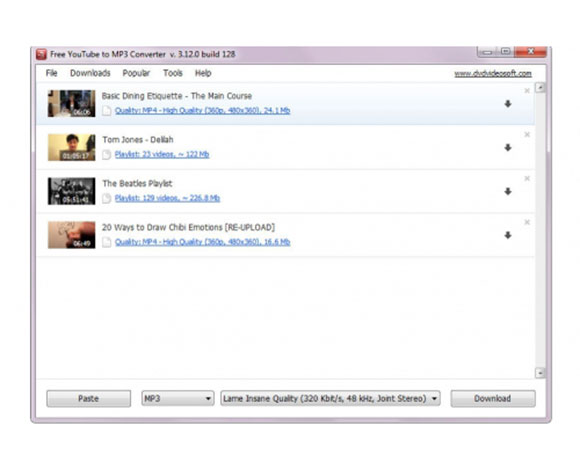Click the Paste button
The image size is (580, 470).
click(x=88, y=399)
